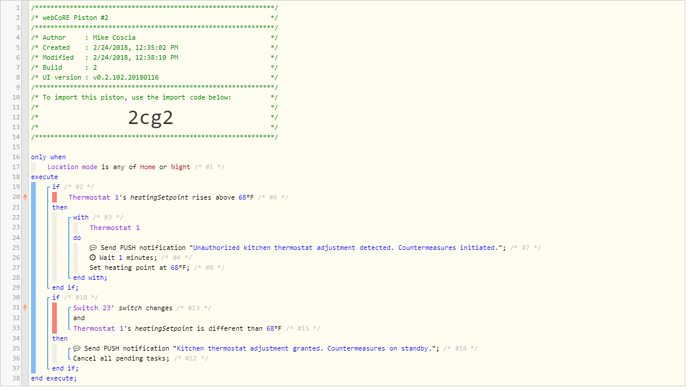Click the lightning bolt icon on line 31
Image resolution: width=690 pixels, height=391 pixels.
pos(25,308)
